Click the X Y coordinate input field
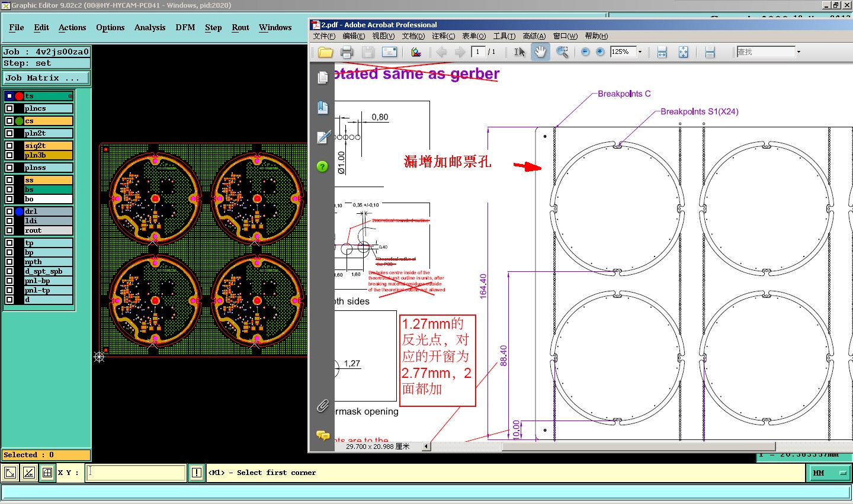 [136, 473]
